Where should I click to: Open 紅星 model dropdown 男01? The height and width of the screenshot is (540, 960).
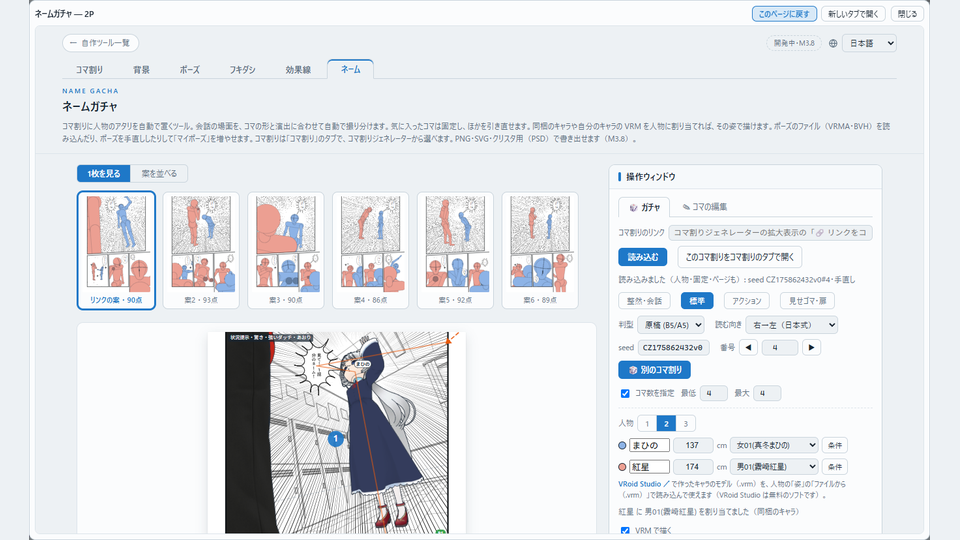point(774,467)
